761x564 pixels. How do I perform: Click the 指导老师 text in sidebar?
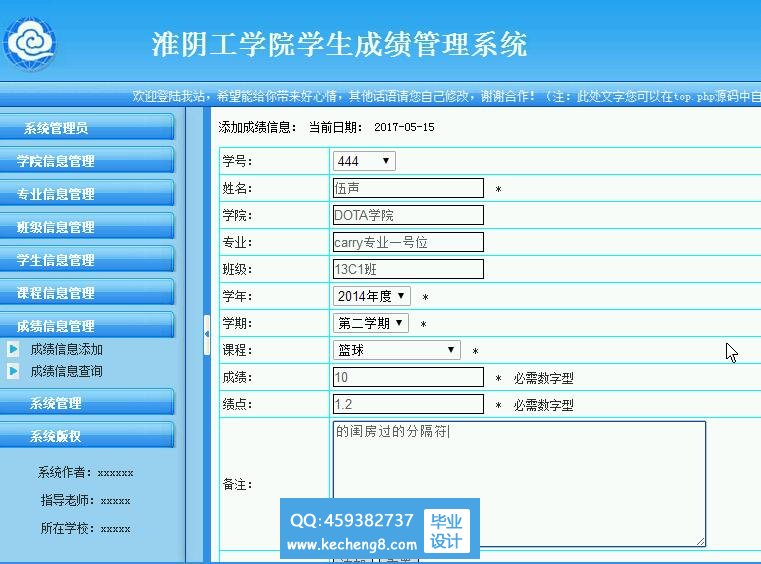(85, 500)
